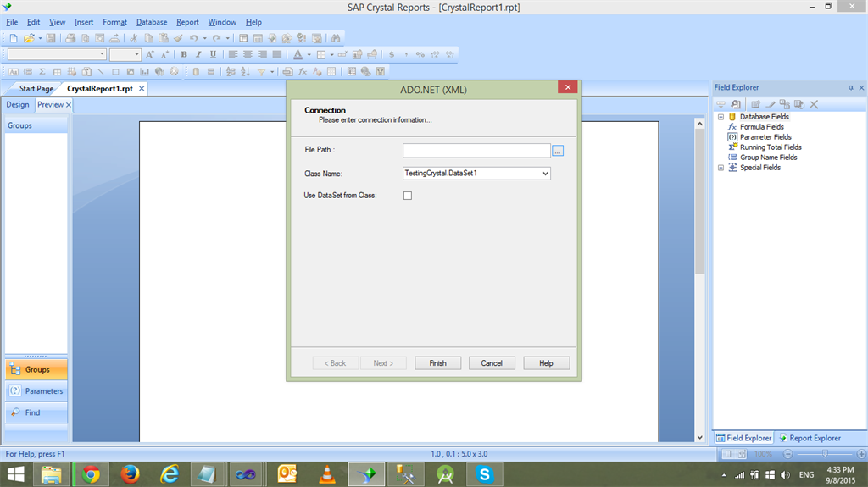Switch to the Design tab
868x487 pixels.
click(18, 104)
